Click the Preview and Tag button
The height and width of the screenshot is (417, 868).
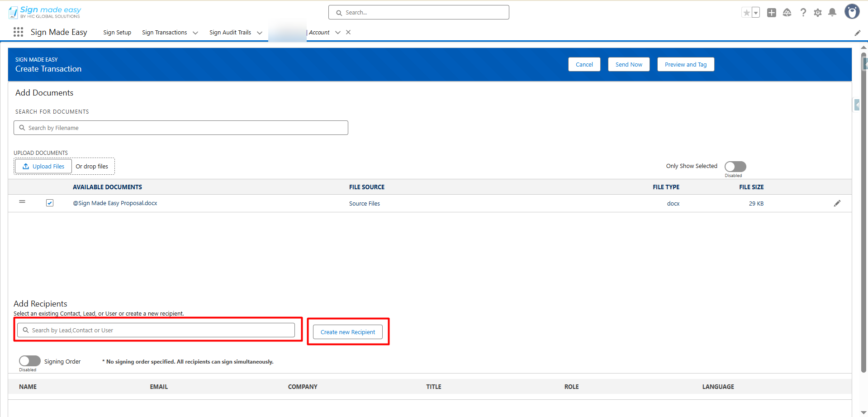(686, 64)
